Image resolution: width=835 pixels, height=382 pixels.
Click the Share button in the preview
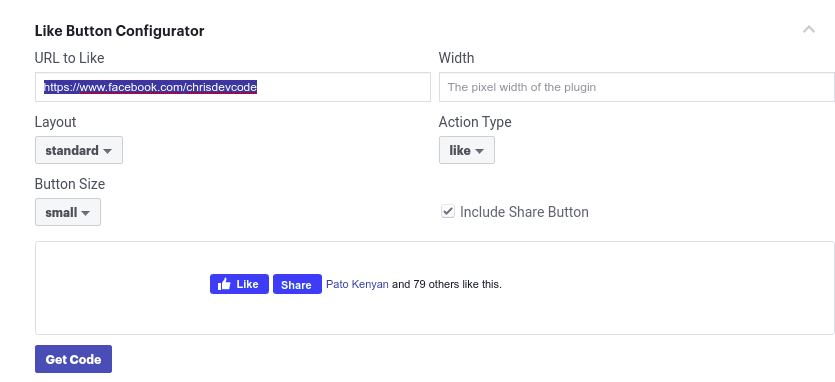(x=297, y=284)
